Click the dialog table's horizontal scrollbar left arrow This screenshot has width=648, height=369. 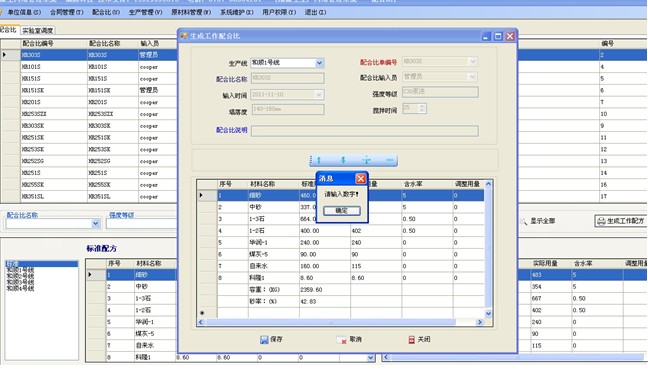point(201,322)
